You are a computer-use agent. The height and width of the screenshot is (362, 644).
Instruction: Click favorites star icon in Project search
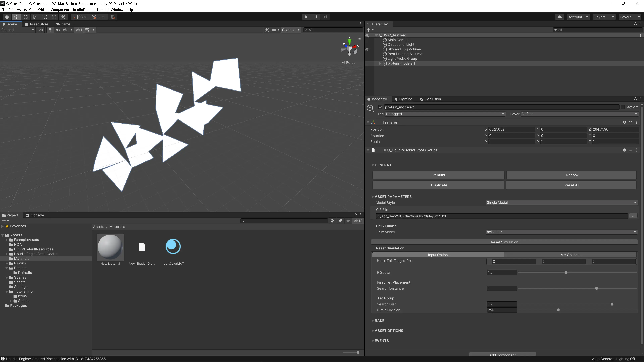pos(348,221)
